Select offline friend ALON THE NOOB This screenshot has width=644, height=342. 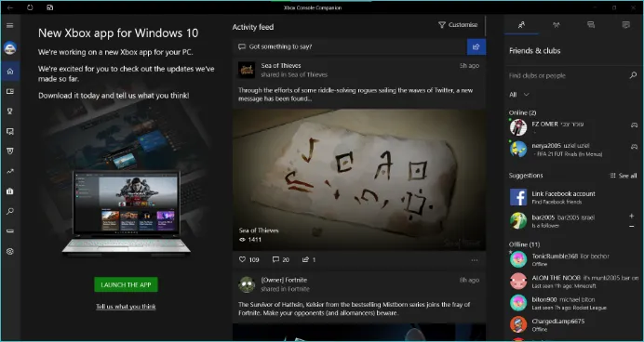coord(574,282)
